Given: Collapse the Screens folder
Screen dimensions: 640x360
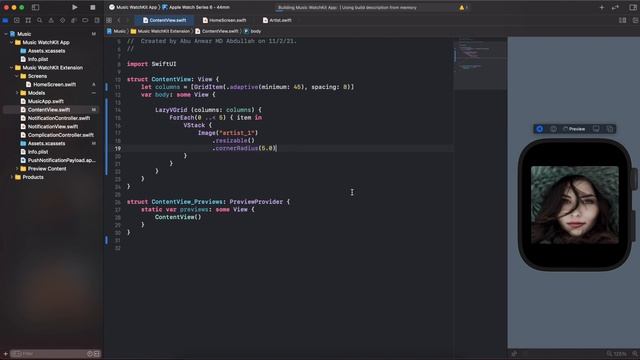Looking at the screenshot, I should click(x=17, y=76).
